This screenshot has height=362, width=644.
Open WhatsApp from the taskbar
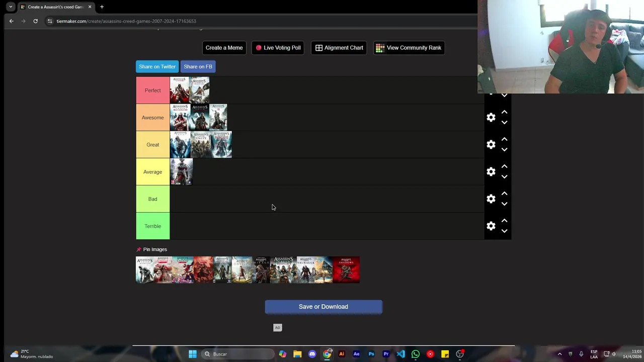click(415, 354)
